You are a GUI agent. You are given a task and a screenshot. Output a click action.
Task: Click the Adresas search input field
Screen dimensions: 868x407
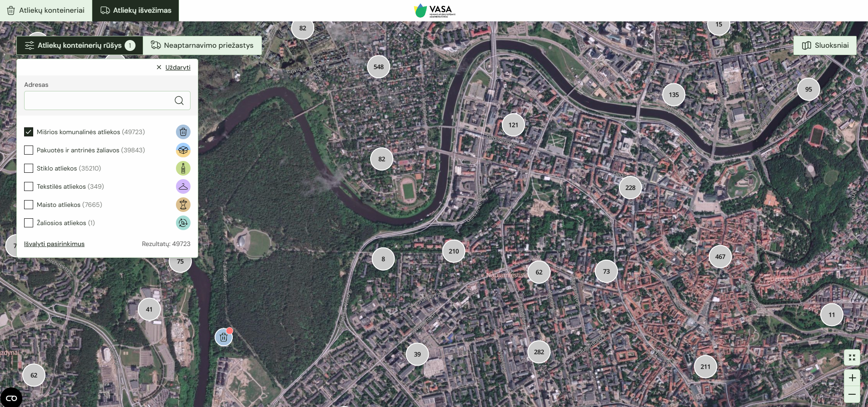coord(98,100)
